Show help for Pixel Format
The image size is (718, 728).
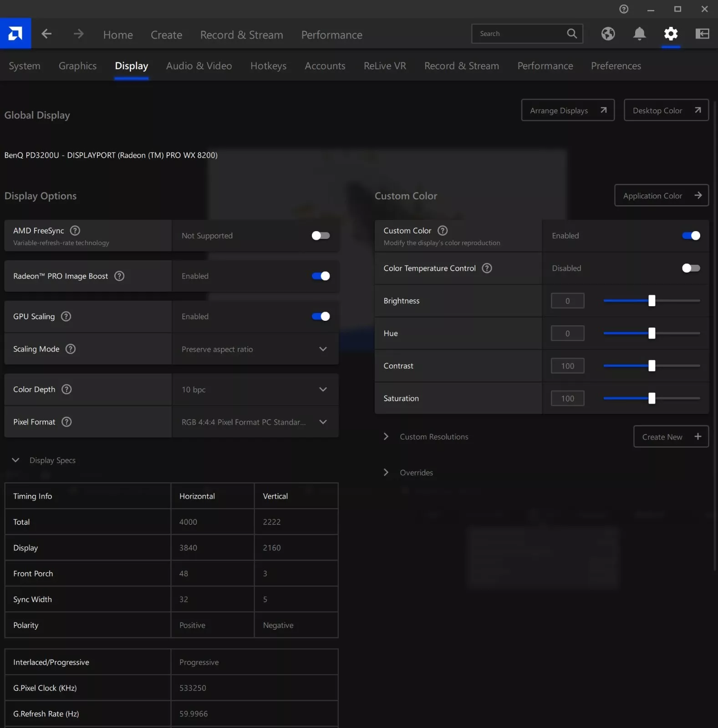[66, 422]
